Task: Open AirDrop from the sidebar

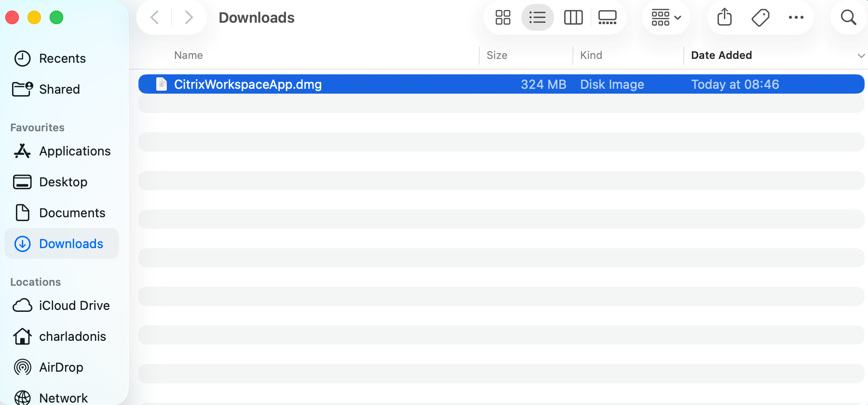Action: 61,367
